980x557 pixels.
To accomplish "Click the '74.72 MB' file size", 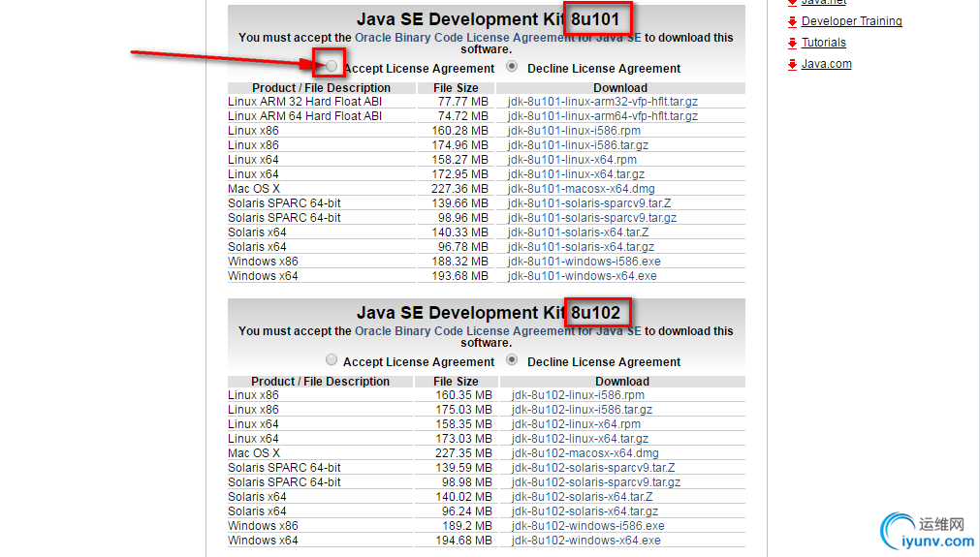I will (x=462, y=116).
